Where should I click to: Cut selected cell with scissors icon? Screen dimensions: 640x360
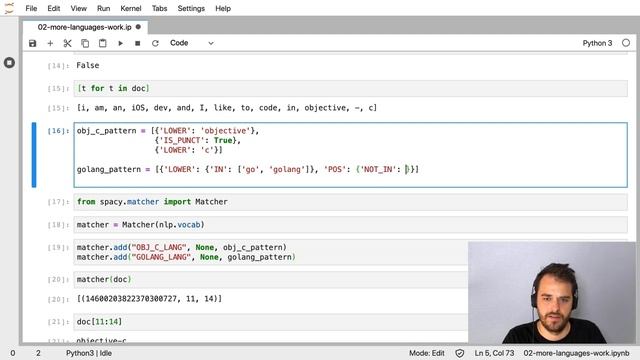67,43
